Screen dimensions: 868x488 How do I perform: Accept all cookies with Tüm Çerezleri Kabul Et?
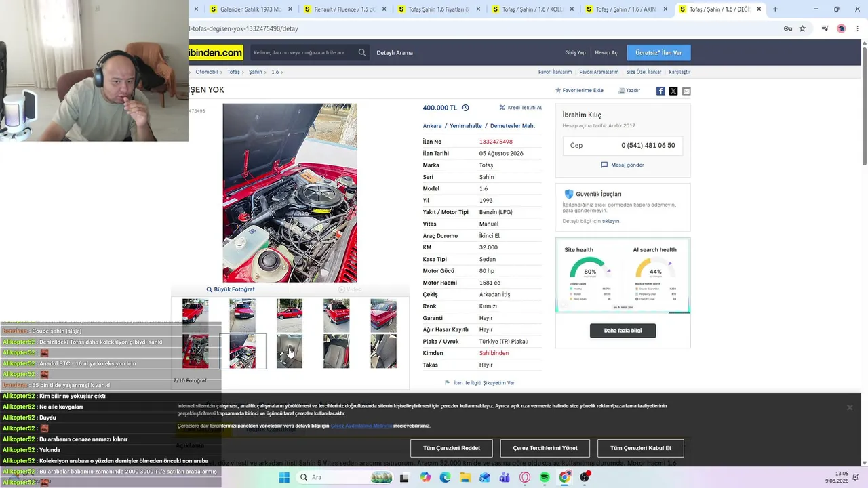[641, 448]
